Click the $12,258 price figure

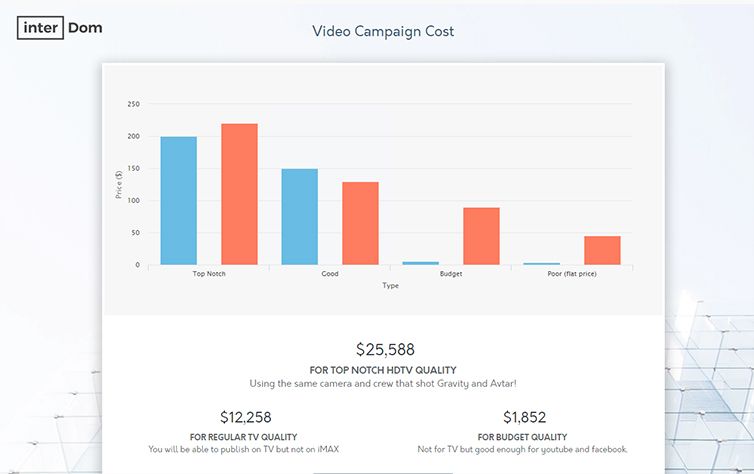pyautogui.click(x=245, y=417)
